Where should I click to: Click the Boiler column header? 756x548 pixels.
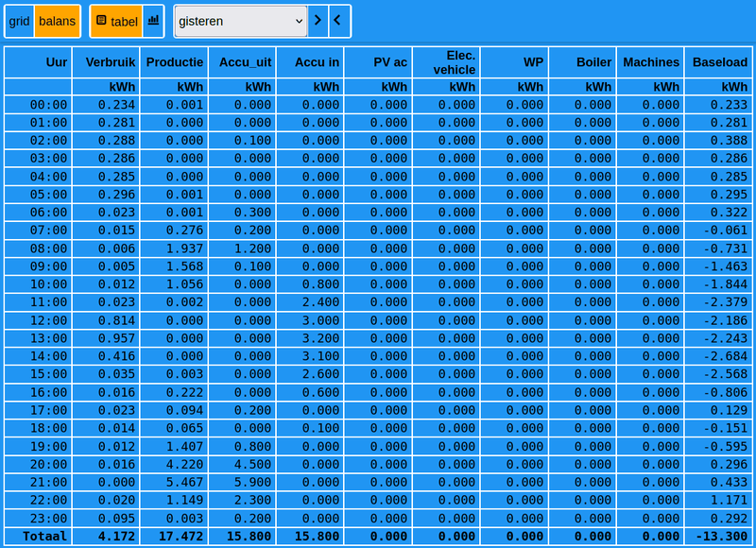click(x=582, y=62)
